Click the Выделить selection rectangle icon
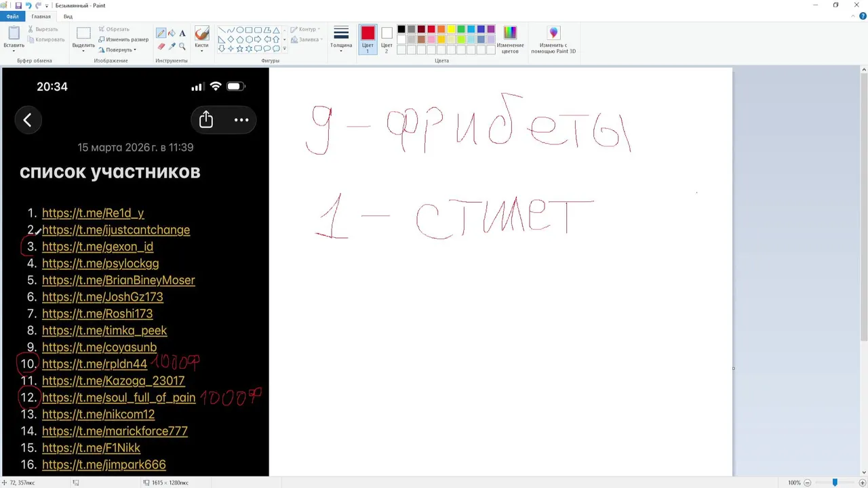The width and height of the screenshot is (868, 488). click(83, 33)
